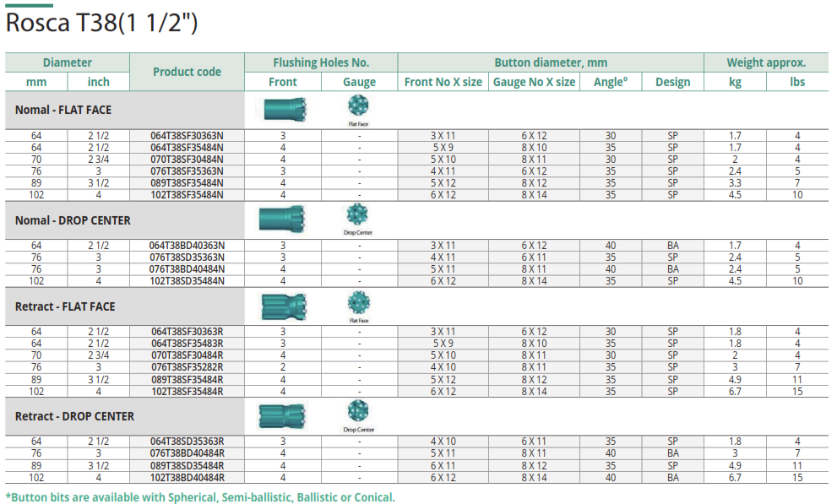This screenshot has width=837, height=504.
Task: Select the Nomal - FLAT FACE section heading
Action: coord(63,110)
